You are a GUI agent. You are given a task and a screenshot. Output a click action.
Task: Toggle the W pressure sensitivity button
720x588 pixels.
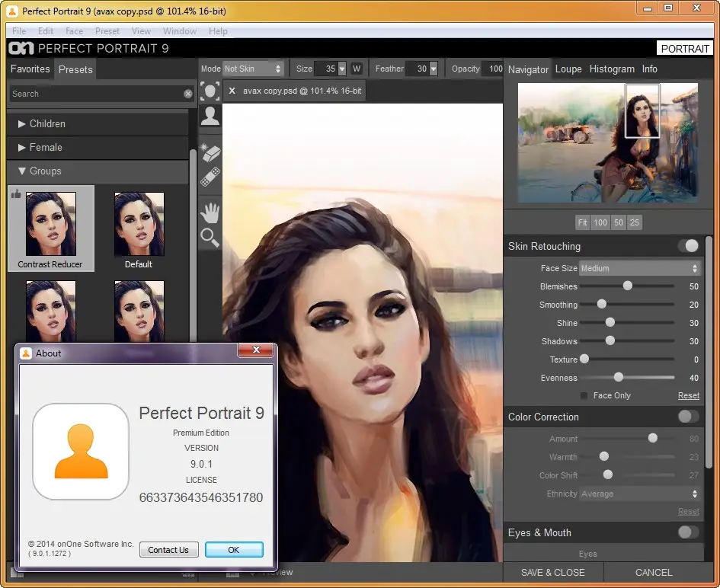(x=357, y=69)
